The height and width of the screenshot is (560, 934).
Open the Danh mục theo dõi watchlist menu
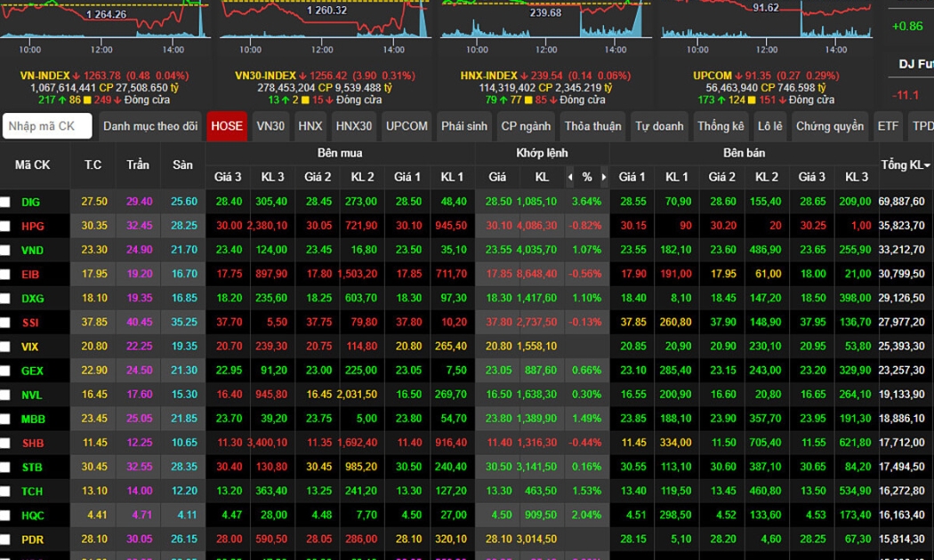(x=150, y=126)
